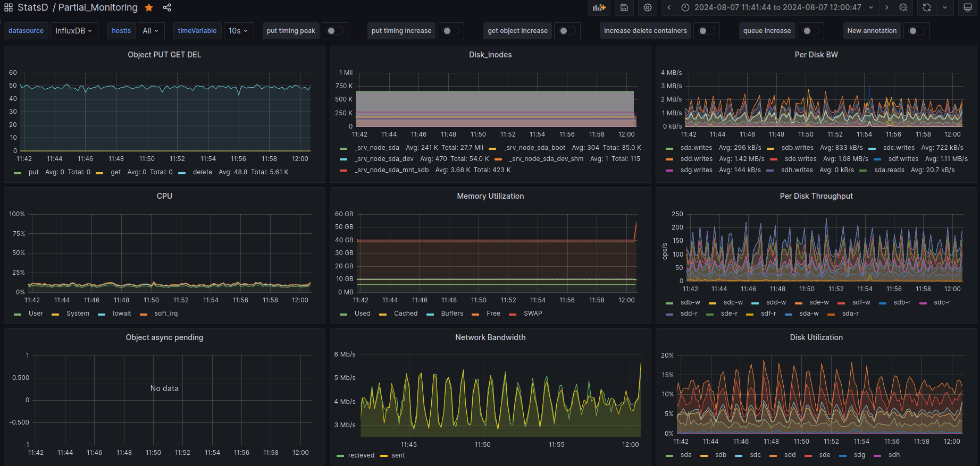The width and height of the screenshot is (980, 466).
Task: Open the CPU panel title menu
Action: (x=164, y=196)
